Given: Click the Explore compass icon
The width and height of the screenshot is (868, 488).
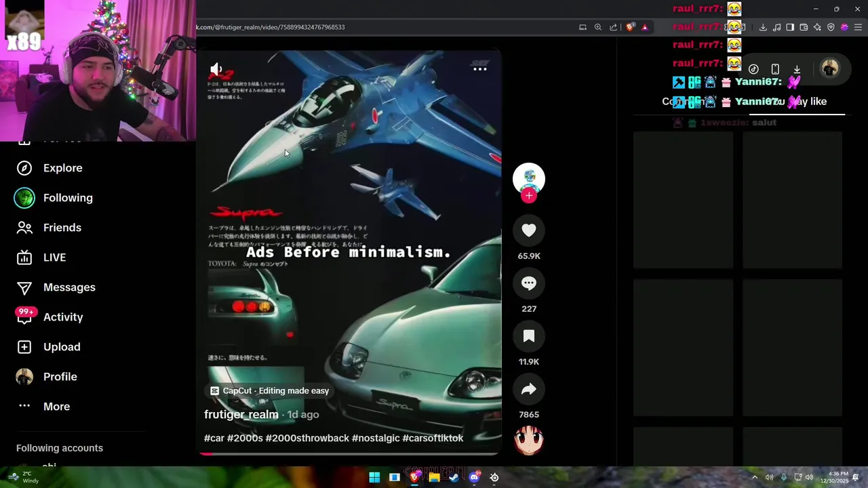Looking at the screenshot, I should click(x=24, y=168).
